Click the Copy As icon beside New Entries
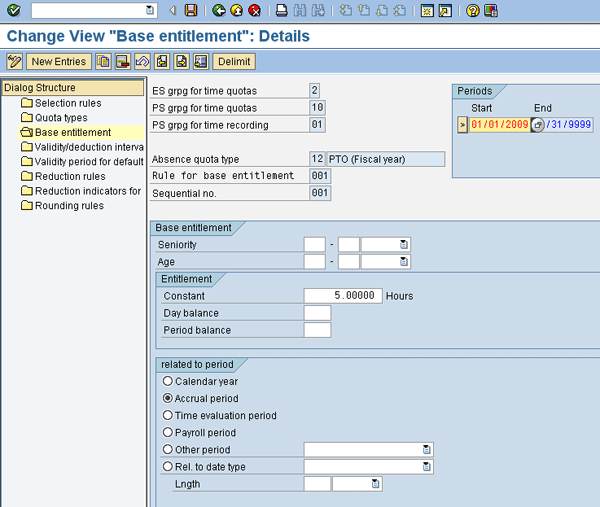The height and width of the screenshot is (507, 600). (x=104, y=62)
